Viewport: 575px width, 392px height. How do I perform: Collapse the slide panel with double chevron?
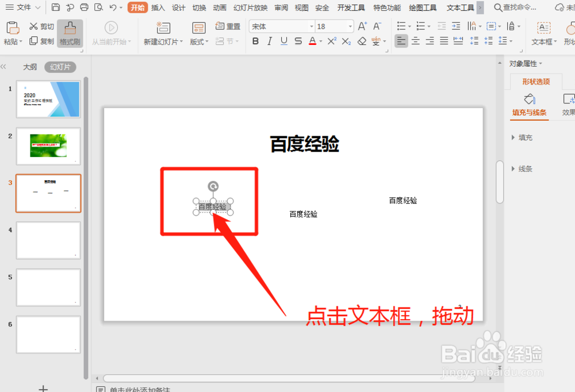coord(3,66)
